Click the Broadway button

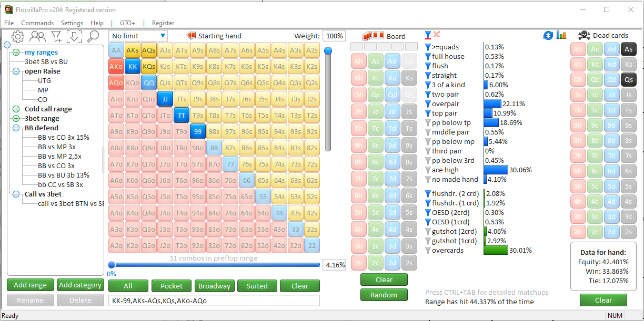(x=214, y=286)
